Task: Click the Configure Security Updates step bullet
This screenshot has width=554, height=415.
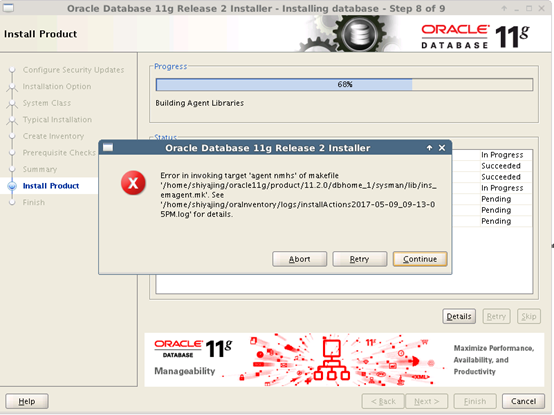Action: point(12,70)
